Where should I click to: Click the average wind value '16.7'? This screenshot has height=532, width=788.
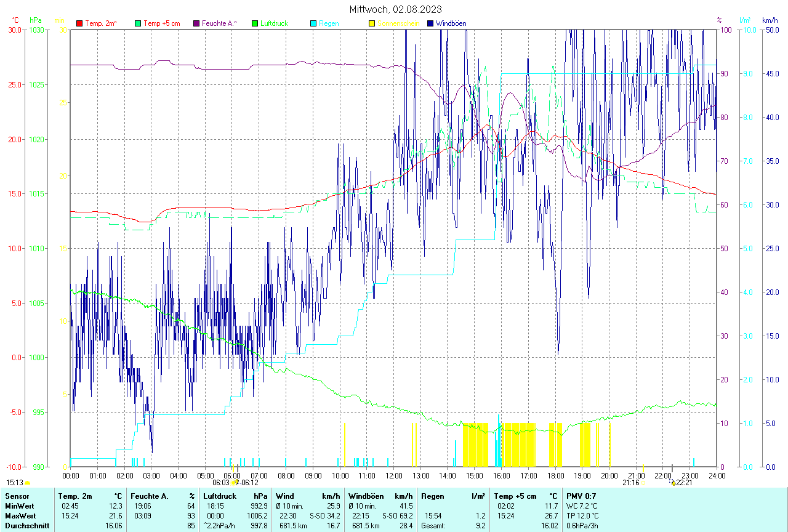pos(333,526)
